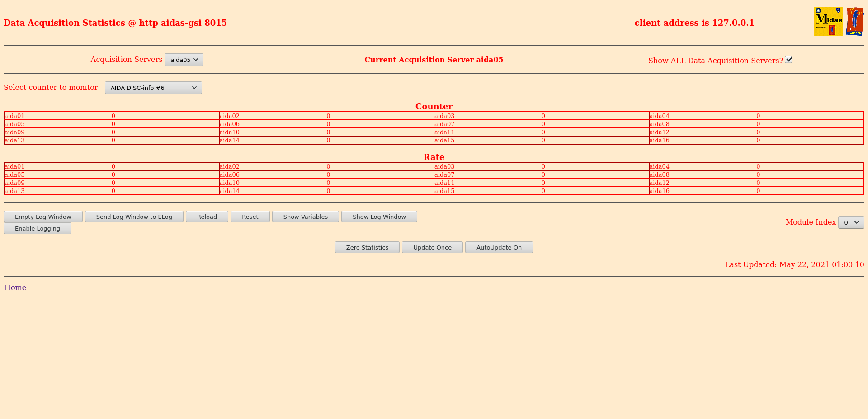The image size is (868, 419).
Task: Send Log Window to ELog
Action: tap(134, 217)
